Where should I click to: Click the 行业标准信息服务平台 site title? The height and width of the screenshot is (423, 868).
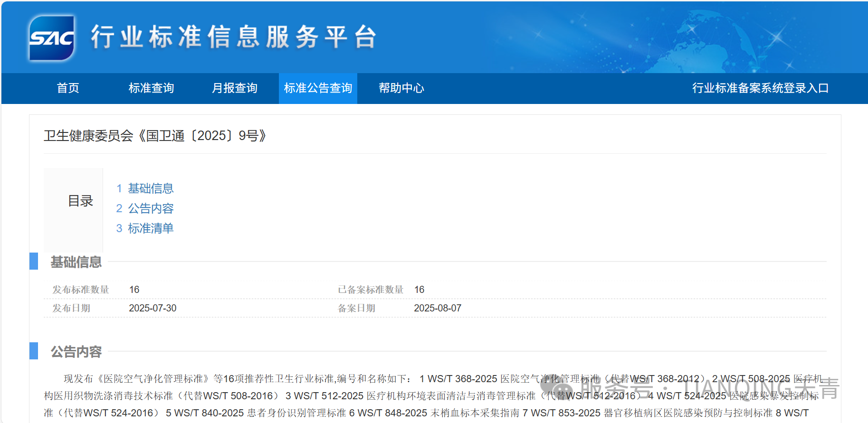tap(234, 37)
